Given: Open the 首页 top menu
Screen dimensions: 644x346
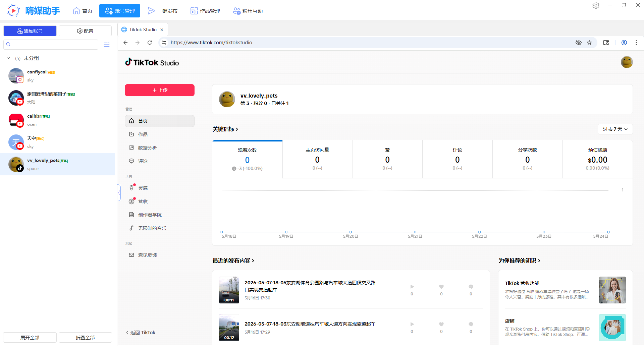Looking at the screenshot, I should pyautogui.click(x=83, y=11).
